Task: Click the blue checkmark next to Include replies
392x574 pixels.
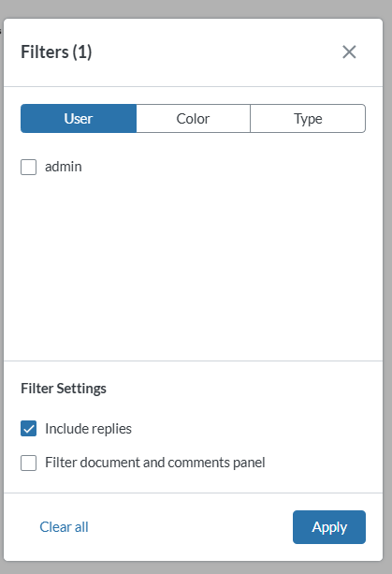Action: [x=28, y=428]
